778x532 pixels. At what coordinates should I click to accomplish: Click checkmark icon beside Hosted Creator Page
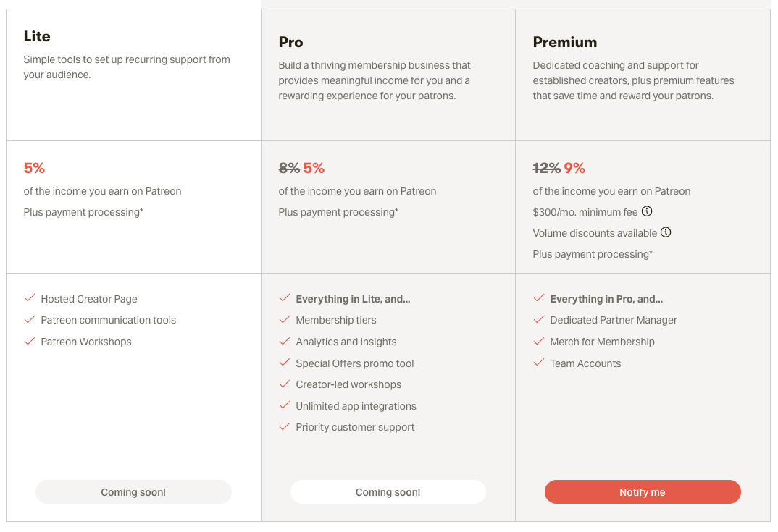30,298
